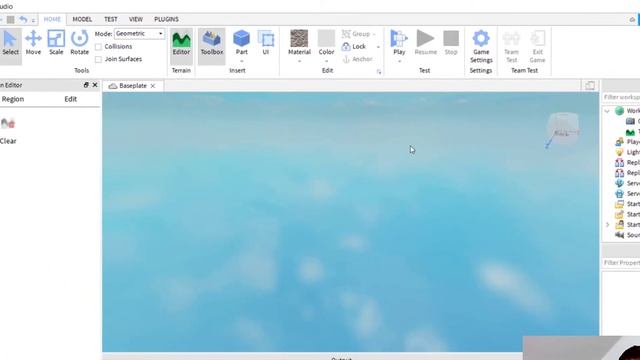
Task: Open the Region tab in Terrain Editor
Action: (13, 99)
